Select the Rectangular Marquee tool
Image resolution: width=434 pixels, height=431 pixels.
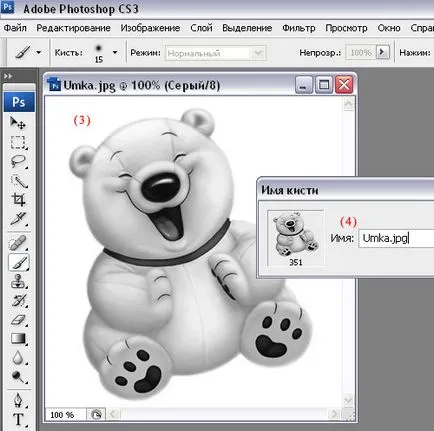tap(18, 143)
